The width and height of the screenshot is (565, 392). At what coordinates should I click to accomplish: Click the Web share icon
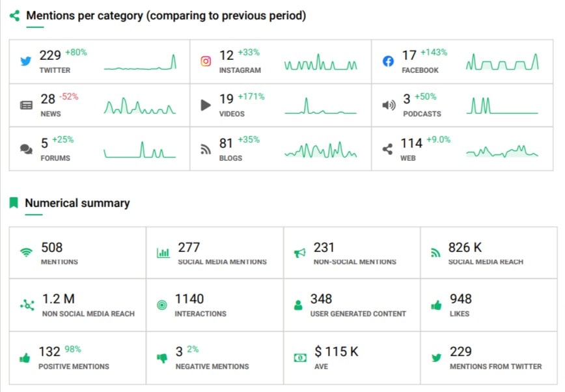(388, 149)
